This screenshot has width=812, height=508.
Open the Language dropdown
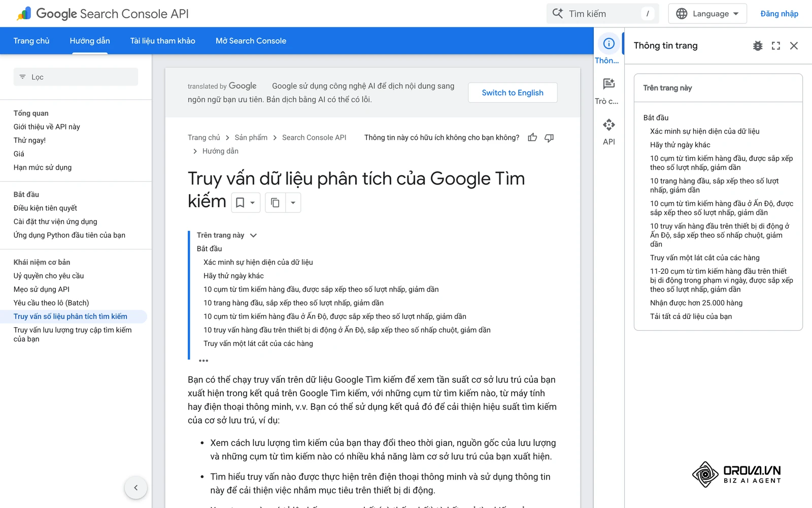point(707,14)
